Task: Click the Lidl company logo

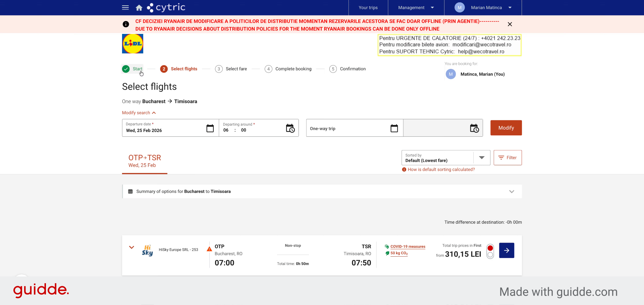Action: coord(132,44)
